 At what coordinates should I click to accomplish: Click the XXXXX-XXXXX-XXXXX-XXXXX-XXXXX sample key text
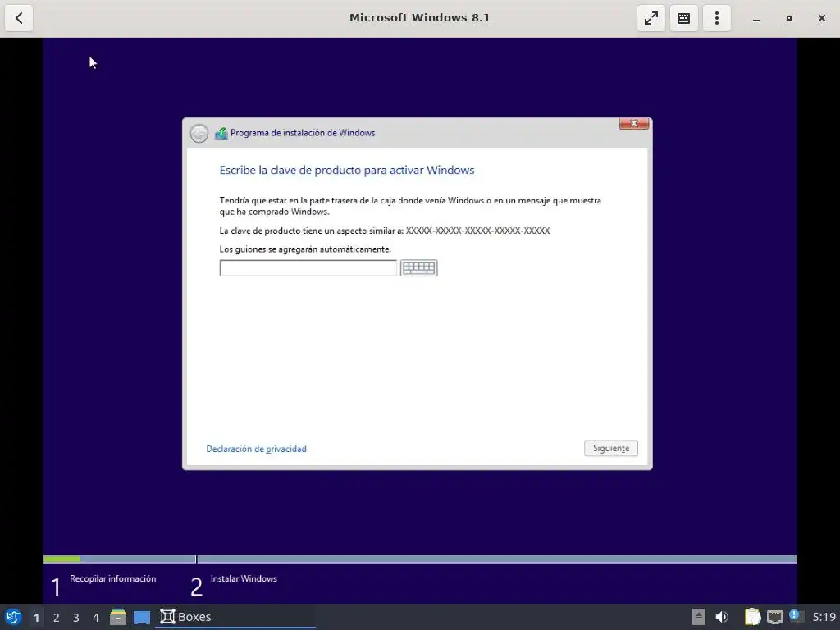[x=478, y=231]
